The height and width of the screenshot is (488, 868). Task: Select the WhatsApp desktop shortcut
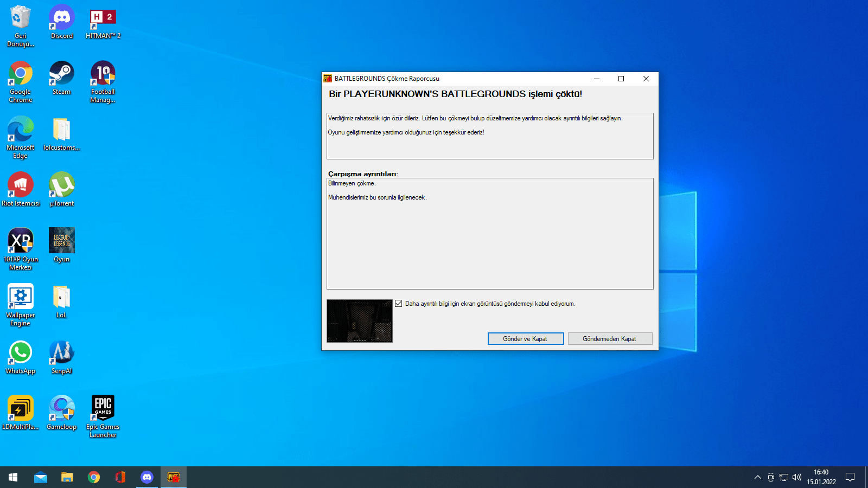21,357
